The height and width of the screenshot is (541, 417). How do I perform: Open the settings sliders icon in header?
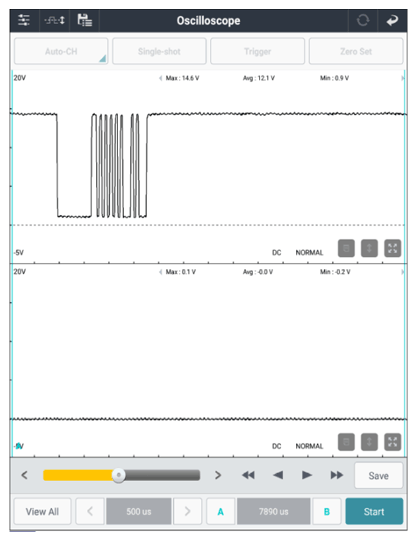[24, 20]
